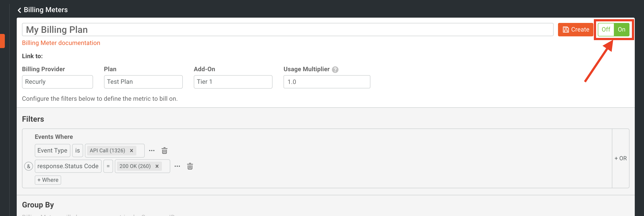Image resolution: width=644 pixels, height=216 pixels.
Task: Click the orange sidebar tab marker
Action: pyautogui.click(x=2, y=41)
